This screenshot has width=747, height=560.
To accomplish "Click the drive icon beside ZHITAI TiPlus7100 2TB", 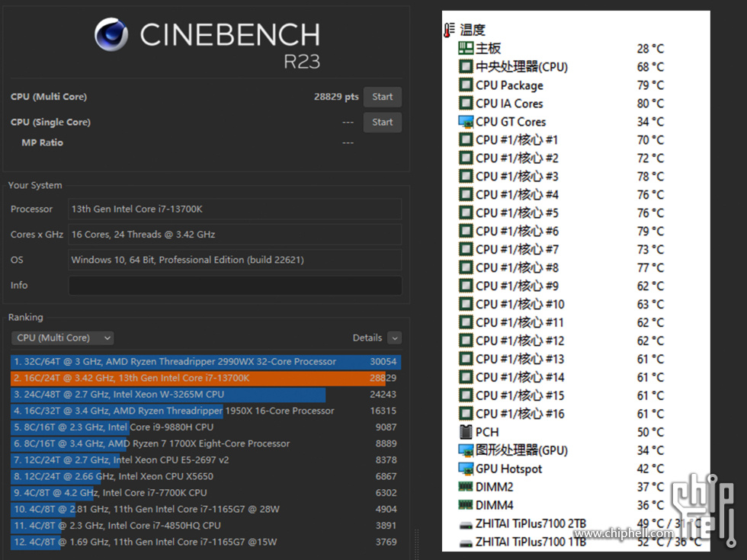I will (466, 525).
